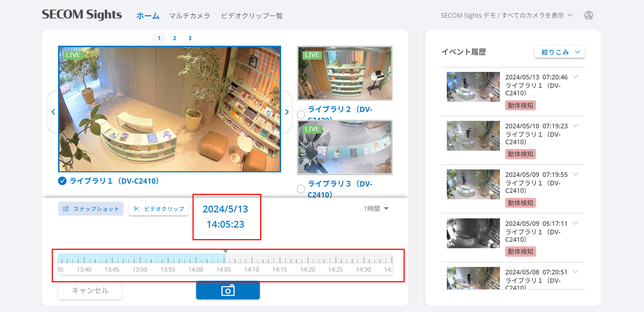This screenshot has height=312, width=644.
Task: Open the 1時間 time range dropdown
Action: [376, 208]
